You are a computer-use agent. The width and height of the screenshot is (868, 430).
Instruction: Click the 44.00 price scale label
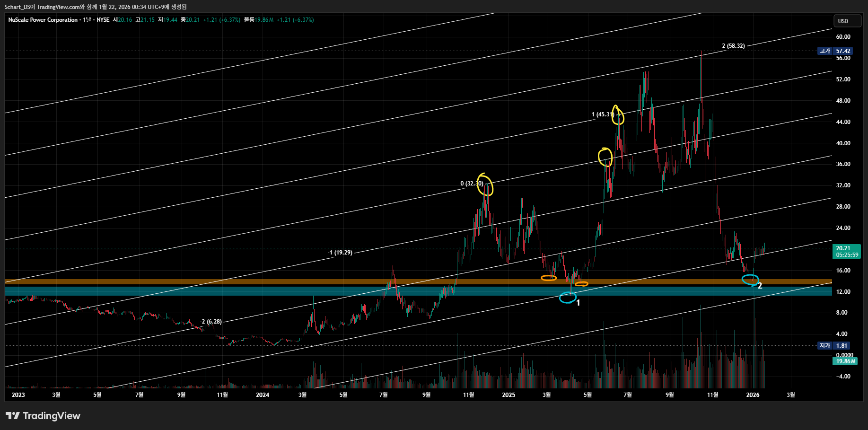[843, 122]
